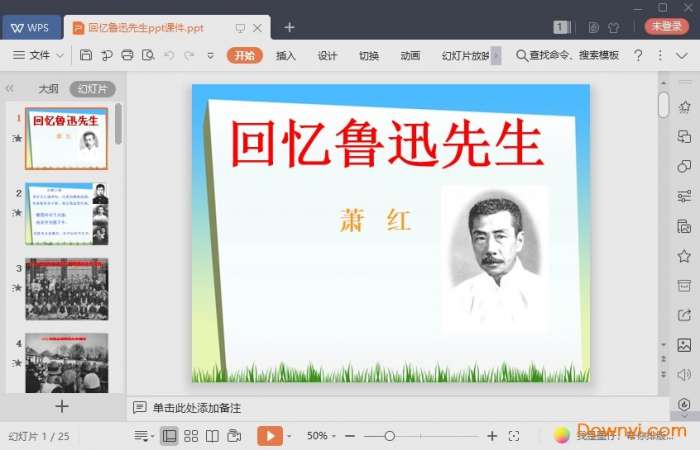This screenshot has height=450, width=700.
Task: Open the right sidebar picture icon
Action: pyautogui.click(x=684, y=345)
